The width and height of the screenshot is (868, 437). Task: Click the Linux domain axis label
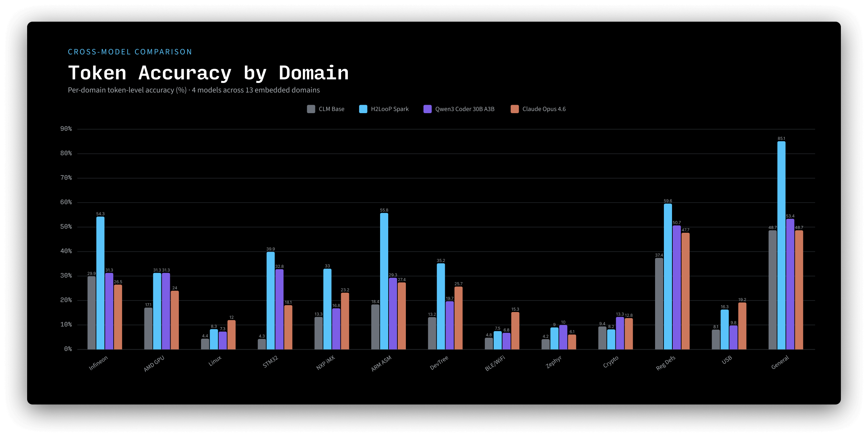tap(215, 361)
